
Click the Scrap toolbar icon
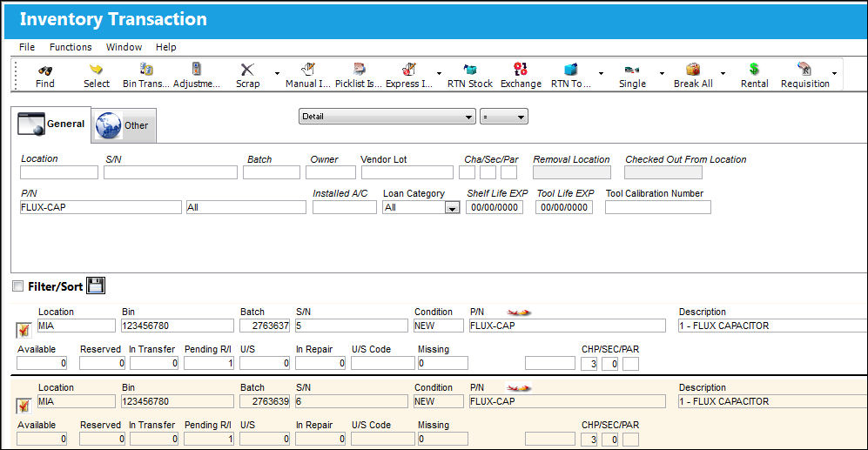[247, 70]
